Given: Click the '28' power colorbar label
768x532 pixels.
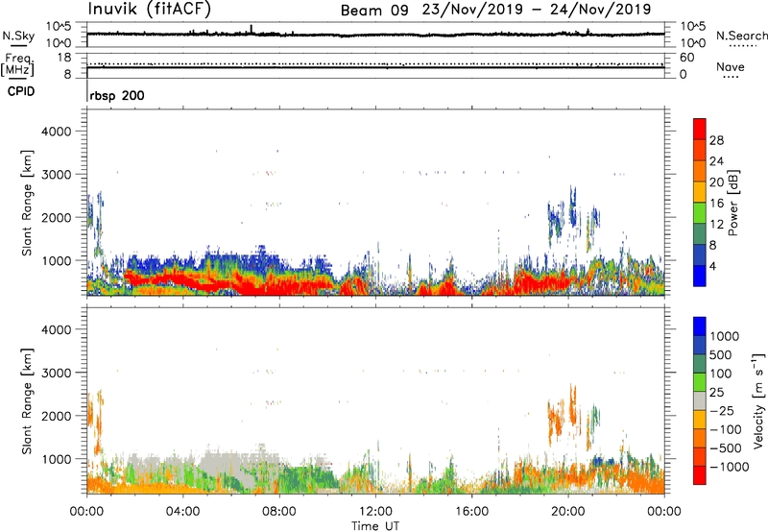Looking at the screenshot, I should (x=716, y=140).
